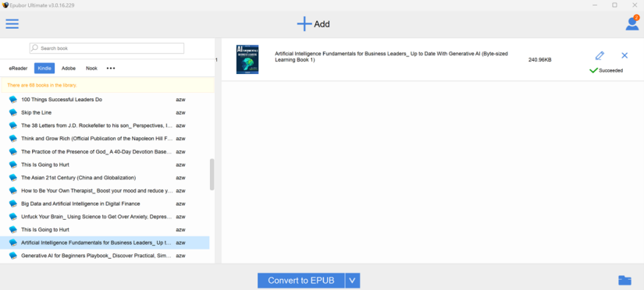Click book icon beside The Practice of the Presence of God
Screen dimensions: 644x290
13,152
